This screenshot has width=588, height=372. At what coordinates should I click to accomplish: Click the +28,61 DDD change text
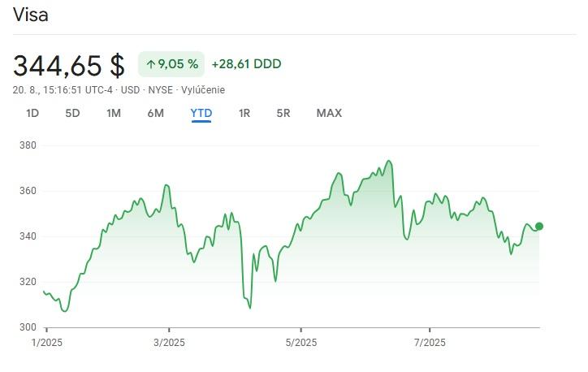pyautogui.click(x=246, y=64)
